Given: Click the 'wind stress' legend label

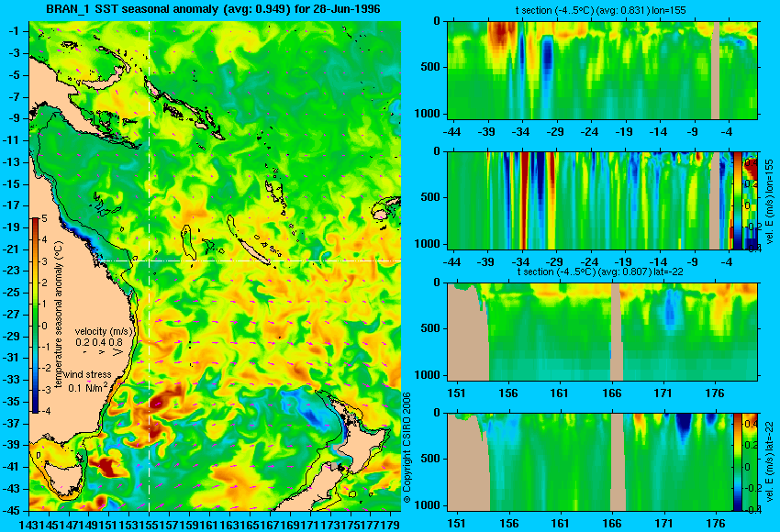Looking at the screenshot, I should pos(87,374).
